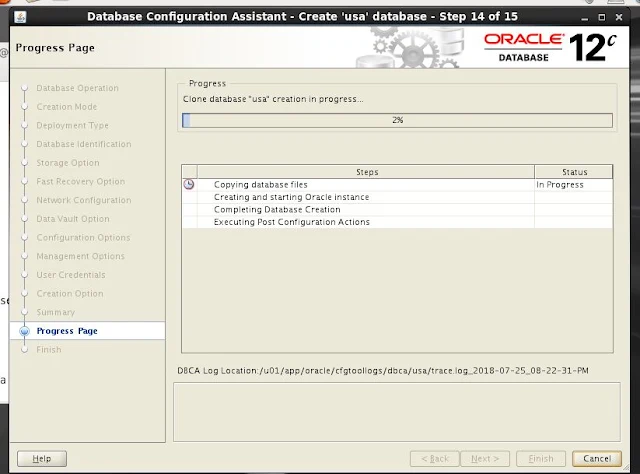Select Creating and starting Oracle instance row

[x=397, y=197]
